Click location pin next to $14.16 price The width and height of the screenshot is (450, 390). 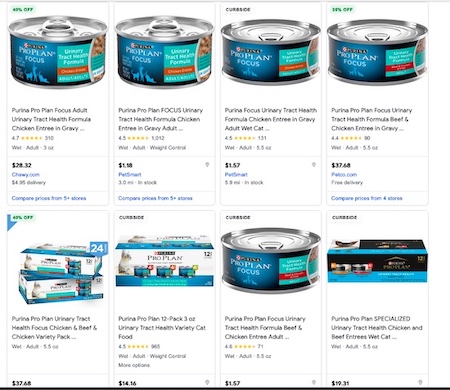click(x=207, y=383)
